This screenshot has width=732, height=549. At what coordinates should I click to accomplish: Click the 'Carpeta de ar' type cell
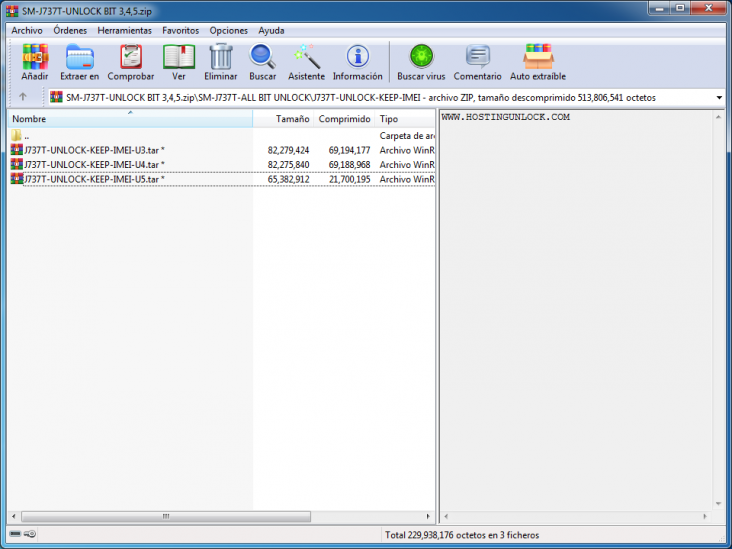(x=407, y=136)
